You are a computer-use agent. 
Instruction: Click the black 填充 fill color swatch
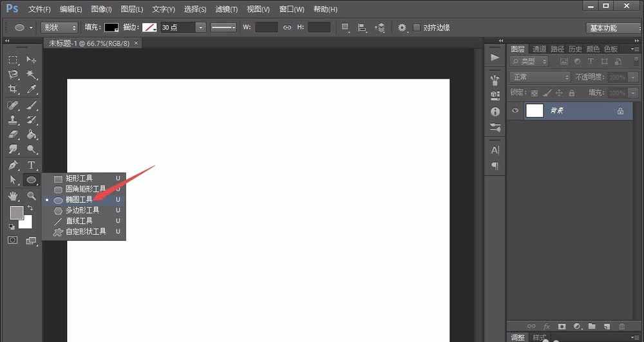click(111, 28)
